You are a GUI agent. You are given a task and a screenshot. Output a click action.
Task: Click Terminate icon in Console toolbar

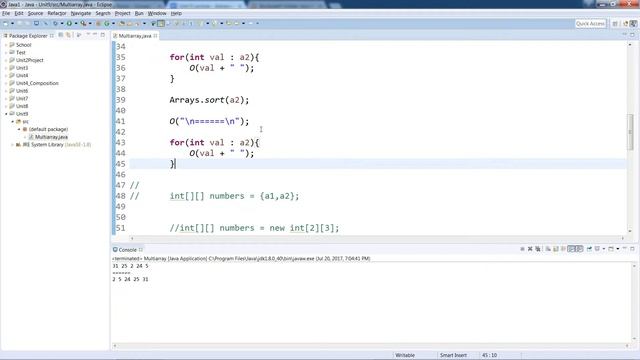click(x=522, y=249)
